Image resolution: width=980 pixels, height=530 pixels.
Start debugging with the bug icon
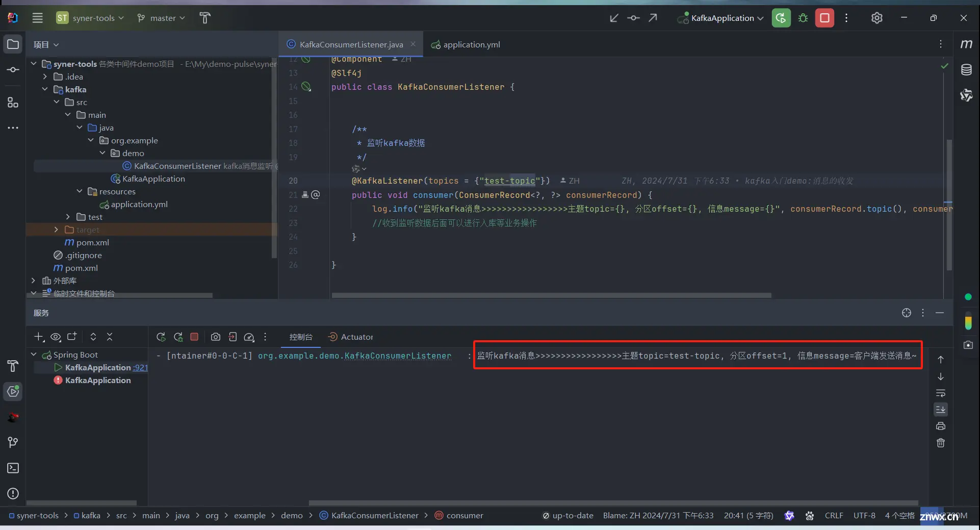(x=803, y=18)
